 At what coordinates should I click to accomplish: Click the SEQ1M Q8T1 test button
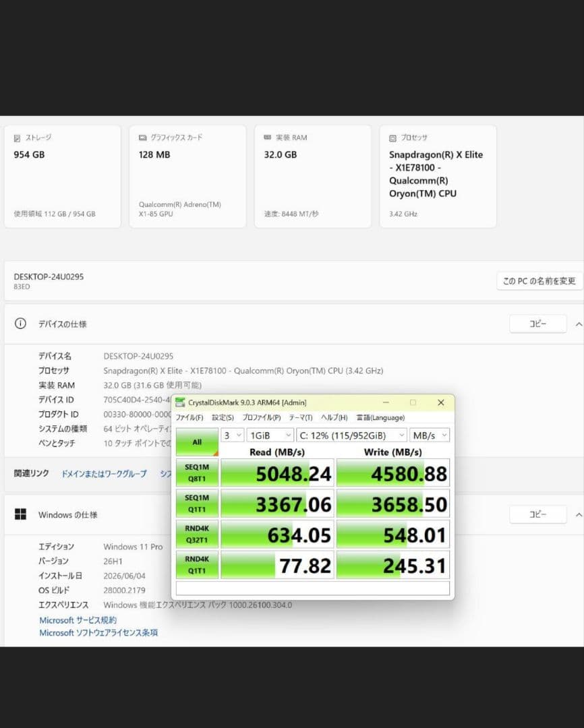tap(197, 473)
